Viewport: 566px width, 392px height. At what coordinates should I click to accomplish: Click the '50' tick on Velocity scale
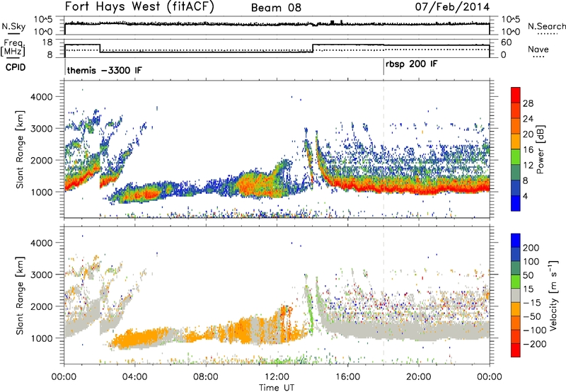point(529,275)
